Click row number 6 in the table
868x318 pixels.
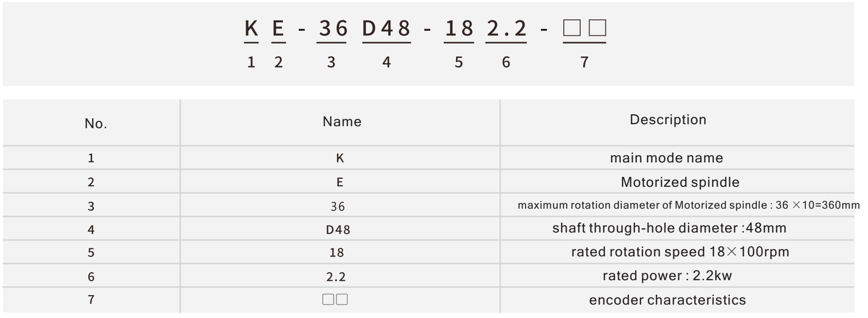click(x=91, y=277)
